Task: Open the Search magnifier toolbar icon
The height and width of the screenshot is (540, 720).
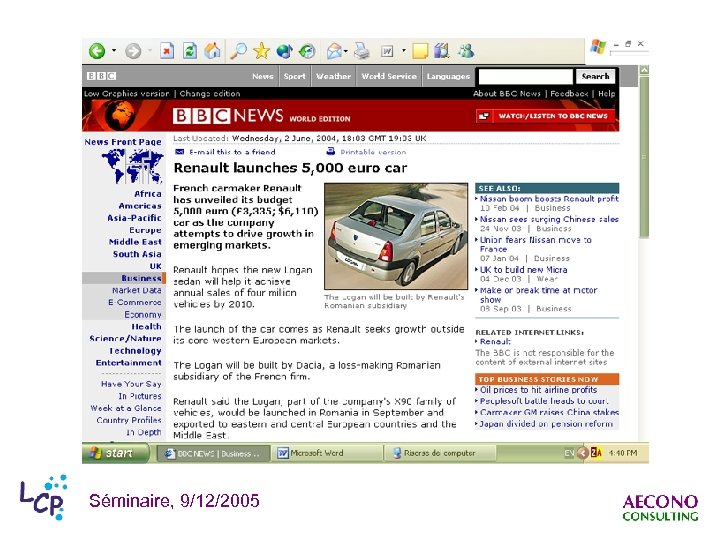Action: click(x=238, y=51)
